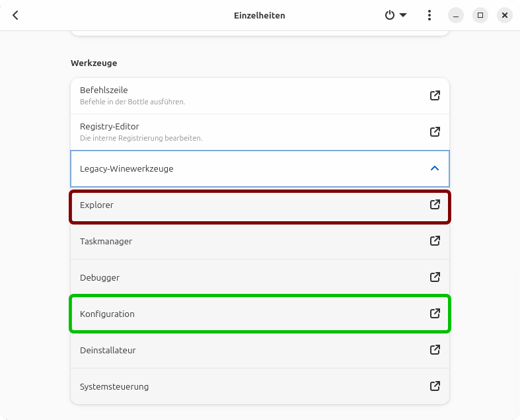Choose the Debugger list item label
The image size is (520, 420).
click(x=100, y=277)
